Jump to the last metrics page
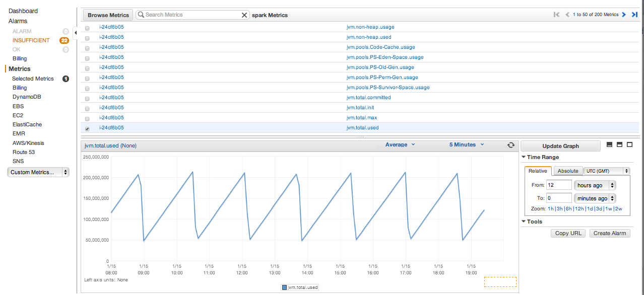 point(634,15)
